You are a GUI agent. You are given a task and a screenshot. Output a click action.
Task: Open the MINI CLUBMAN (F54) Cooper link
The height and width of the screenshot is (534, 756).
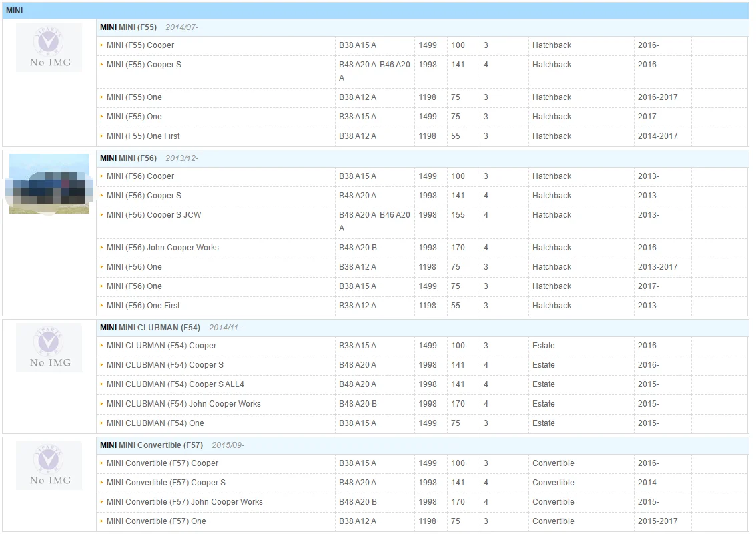pos(161,345)
